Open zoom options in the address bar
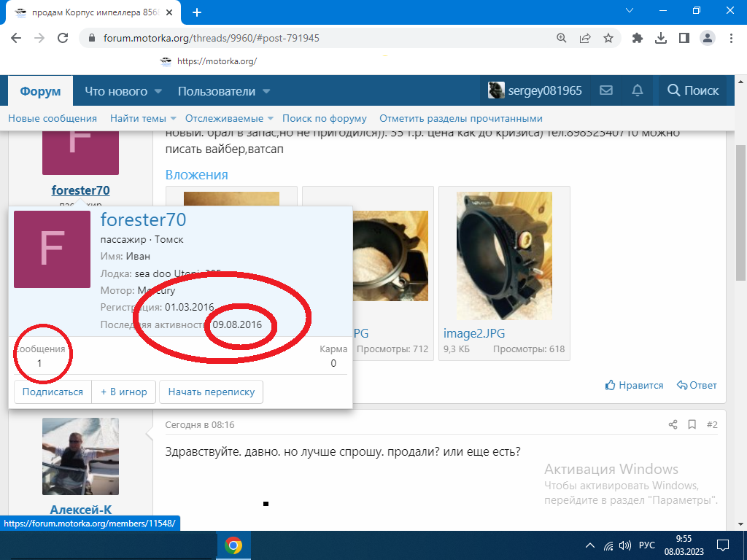The image size is (747, 560). pos(562,38)
